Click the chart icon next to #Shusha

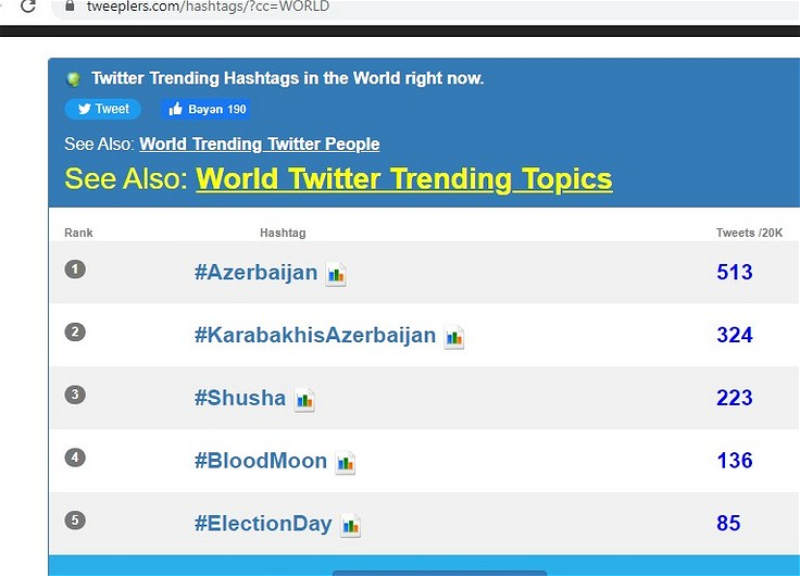coord(304,400)
